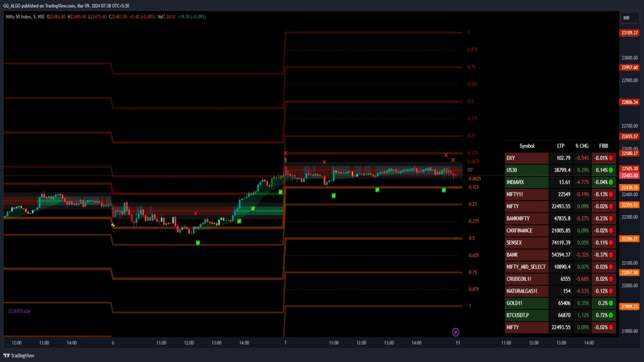Viewport: 644px width, 362px height.
Task: Click the -0.875 Fibonacci level label
Action: coord(473,289)
